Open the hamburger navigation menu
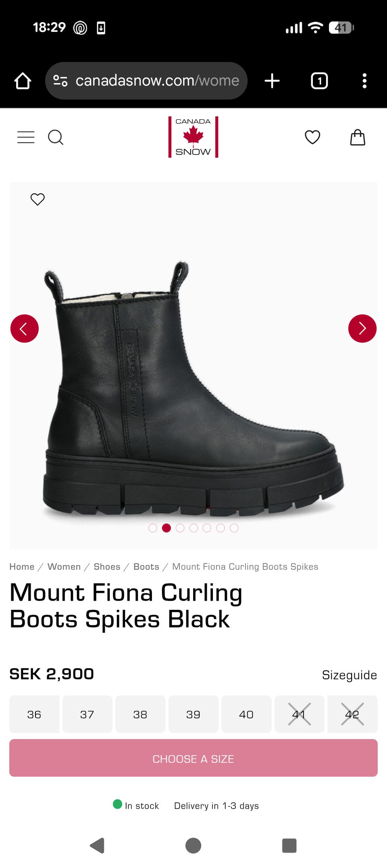 click(26, 137)
